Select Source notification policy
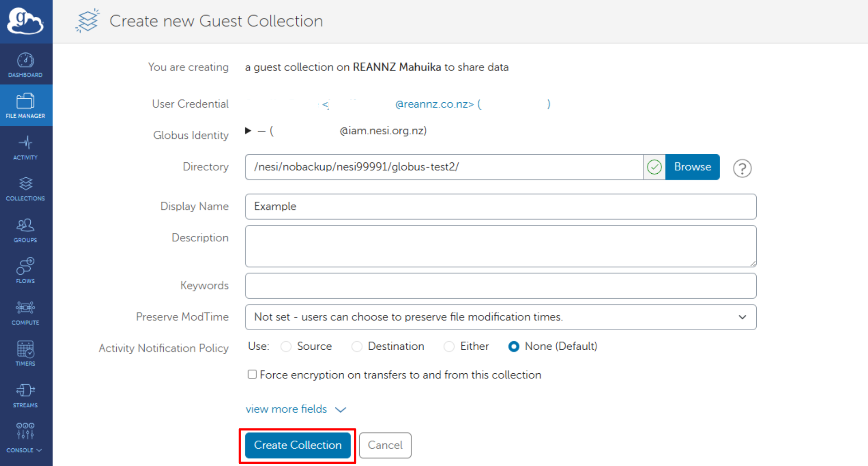Screen dimensions: 868x466 pos(286,347)
